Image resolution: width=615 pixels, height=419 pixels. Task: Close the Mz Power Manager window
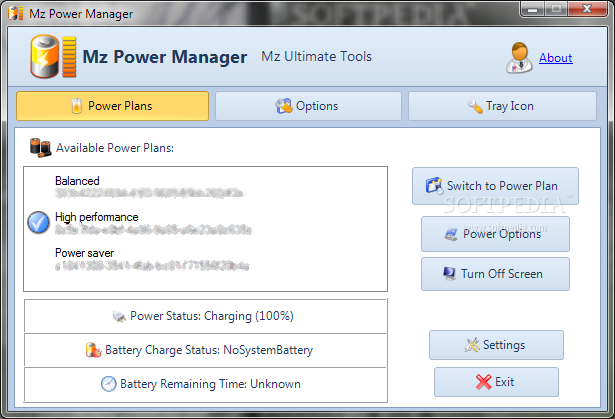(x=587, y=8)
